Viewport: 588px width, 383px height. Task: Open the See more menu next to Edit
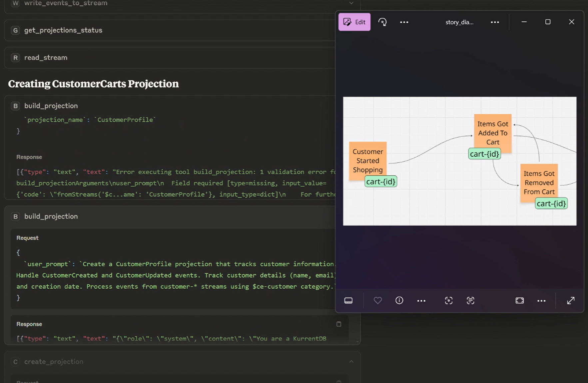point(404,22)
